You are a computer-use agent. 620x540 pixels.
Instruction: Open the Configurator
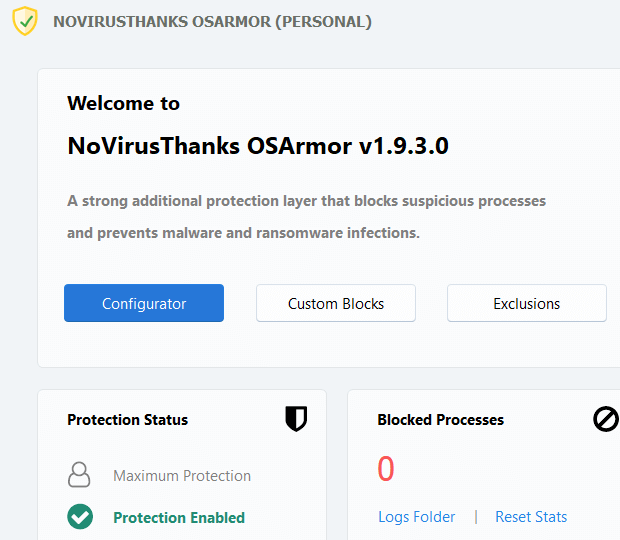click(x=144, y=303)
